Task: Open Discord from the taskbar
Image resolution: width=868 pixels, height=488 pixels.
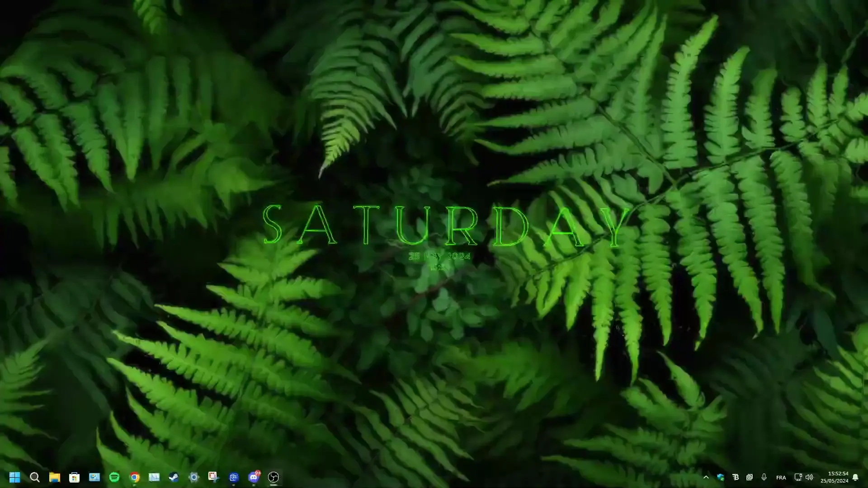Action: point(253,477)
